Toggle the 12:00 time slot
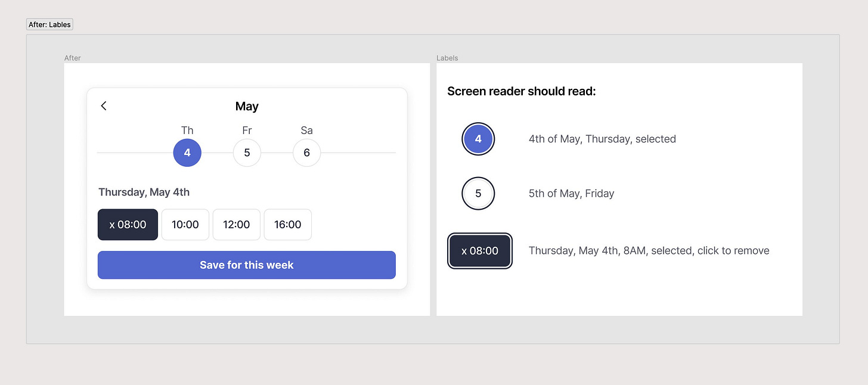 click(x=236, y=225)
